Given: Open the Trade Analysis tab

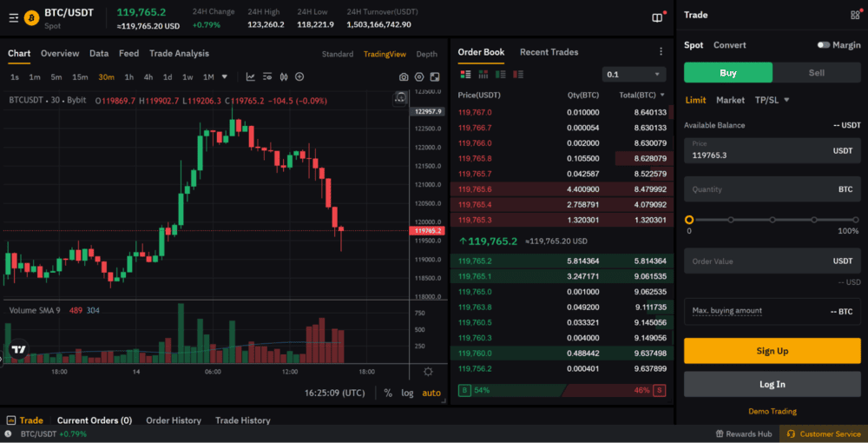Looking at the screenshot, I should click(x=180, y=53).
